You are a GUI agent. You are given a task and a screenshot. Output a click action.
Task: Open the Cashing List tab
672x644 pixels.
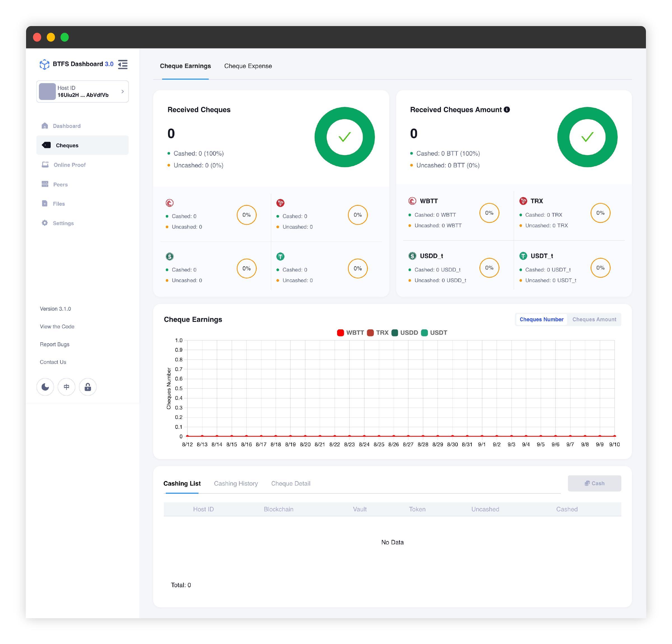pos(182,483)
